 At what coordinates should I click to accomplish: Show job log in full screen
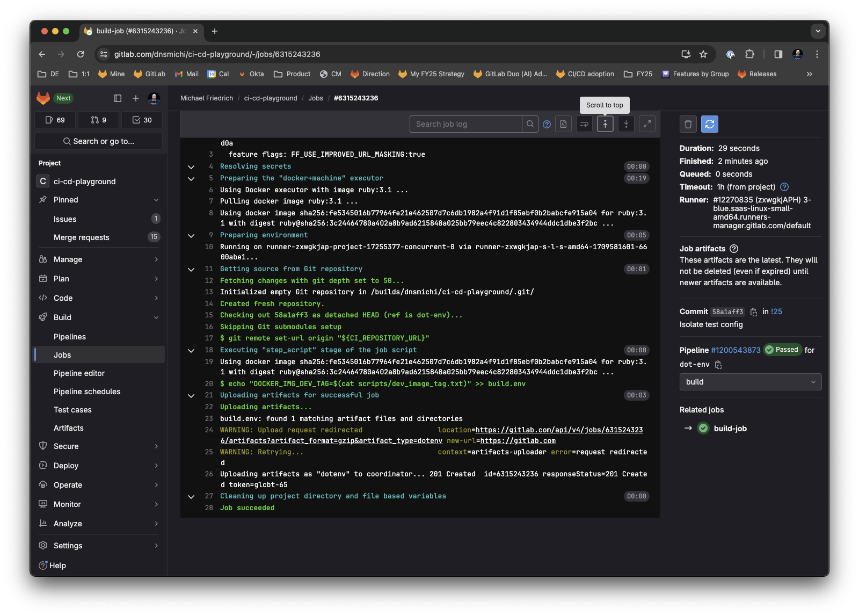click(x=647, y=124)
